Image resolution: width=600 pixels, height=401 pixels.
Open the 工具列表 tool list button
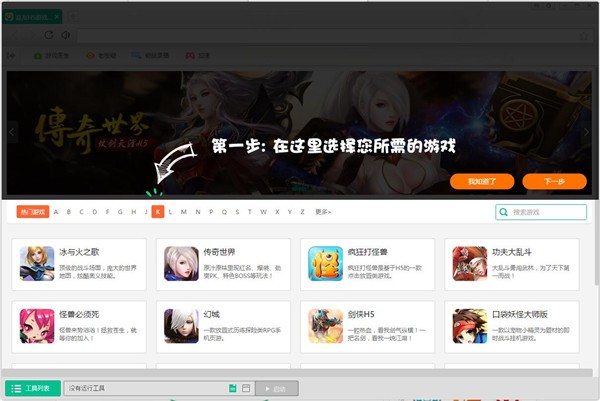pyautogui.click(x=33, y=388)
